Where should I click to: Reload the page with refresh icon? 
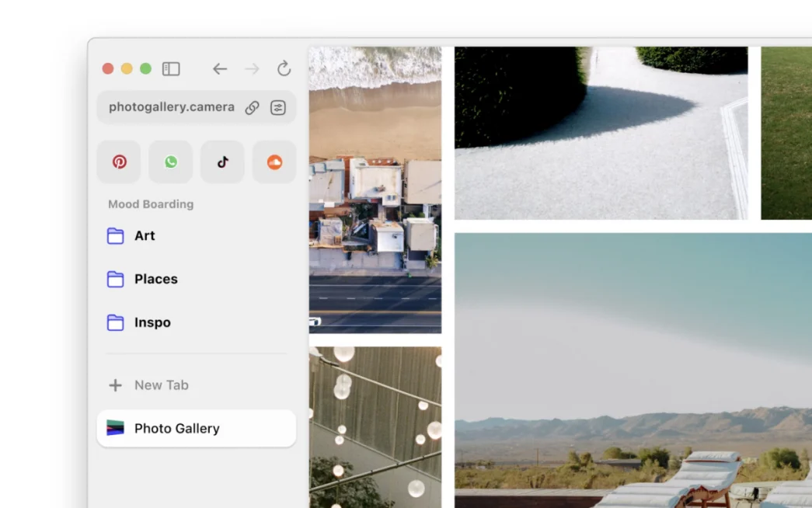[x=284, y=68]
